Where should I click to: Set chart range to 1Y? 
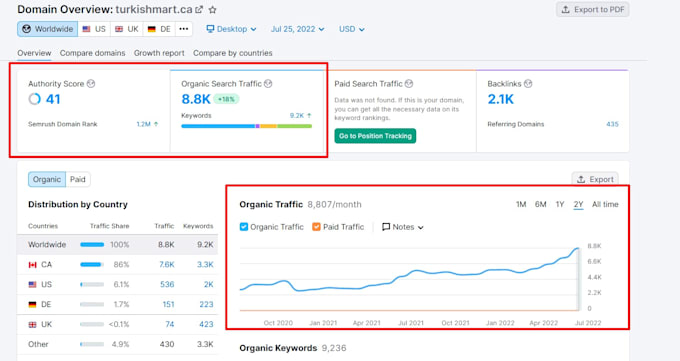click(x=560, y=204)
